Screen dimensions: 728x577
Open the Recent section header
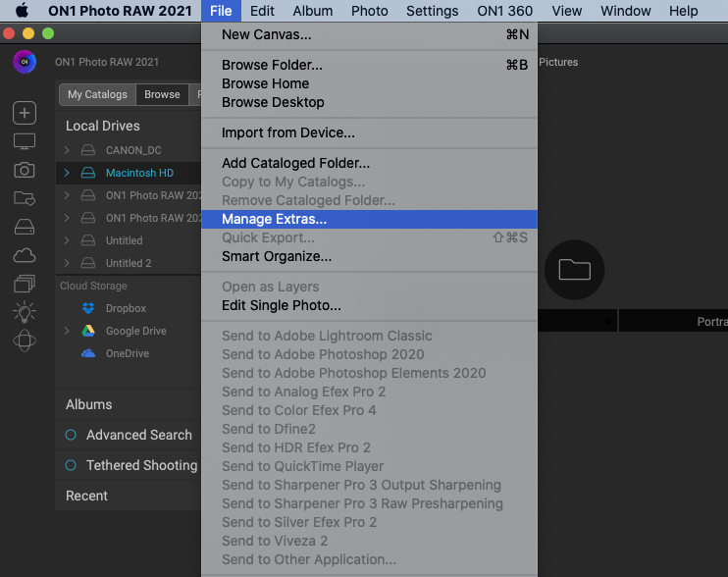click(129, 496)
